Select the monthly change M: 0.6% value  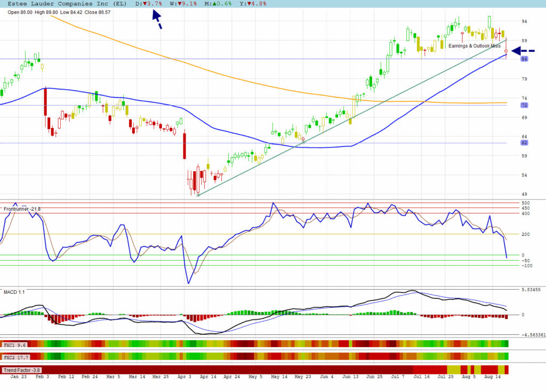pyautogui.click(x=218, y=4)
